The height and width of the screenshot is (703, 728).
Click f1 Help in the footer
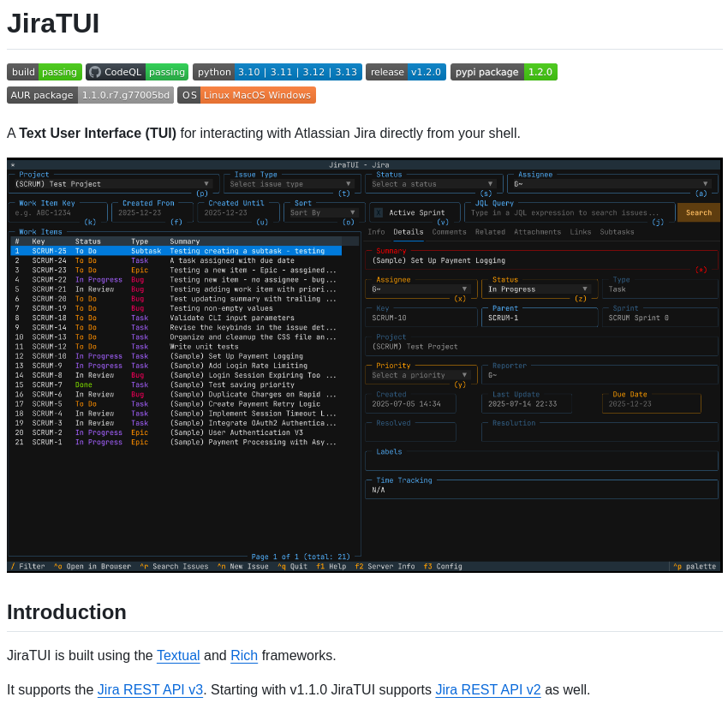(x=331, y=566)
